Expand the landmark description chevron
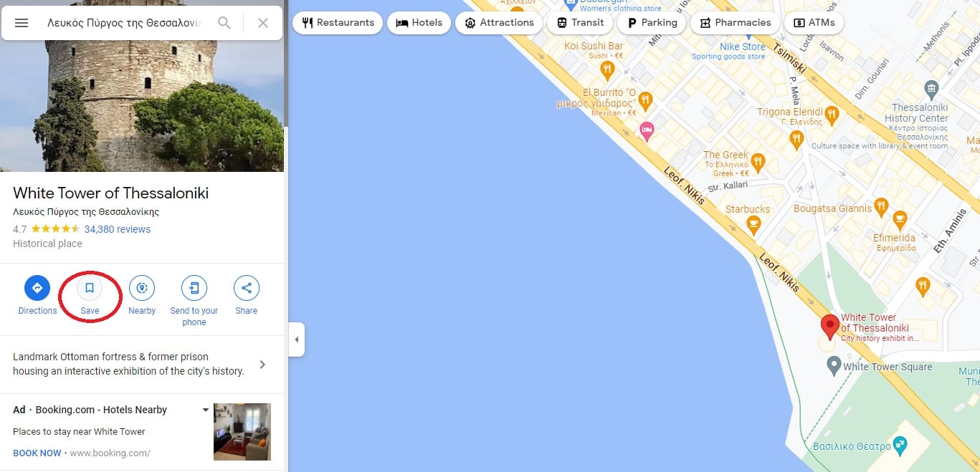 point(262,364)
